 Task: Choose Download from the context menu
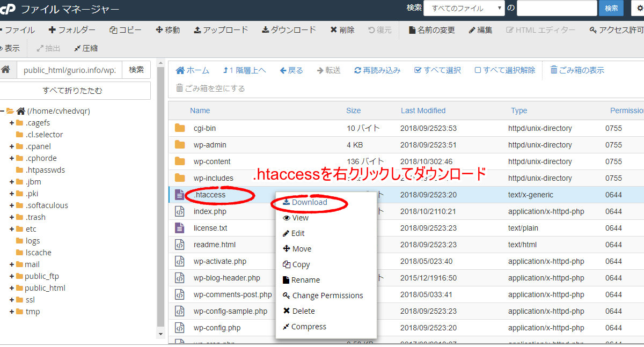(x=309, y=202)
